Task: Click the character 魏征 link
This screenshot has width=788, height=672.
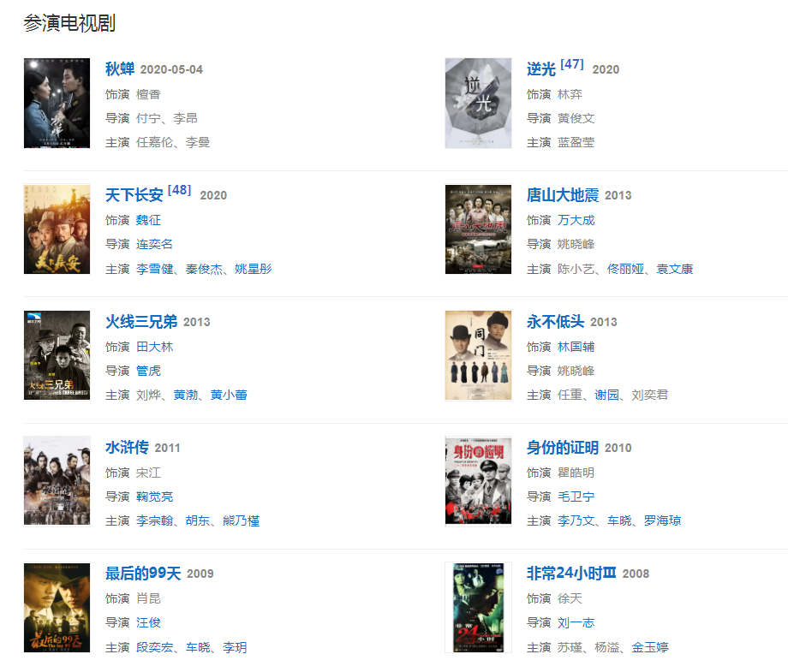Action: (148, 220)
